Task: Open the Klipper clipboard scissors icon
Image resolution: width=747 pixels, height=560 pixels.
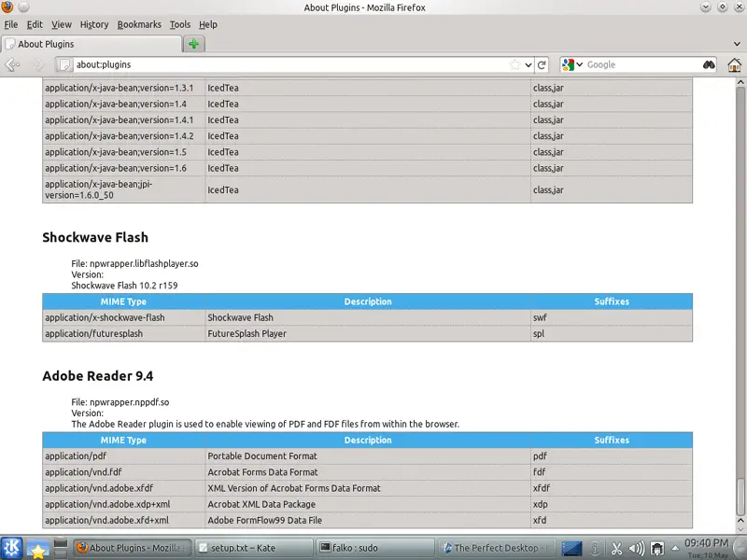Action: point(616,549)
